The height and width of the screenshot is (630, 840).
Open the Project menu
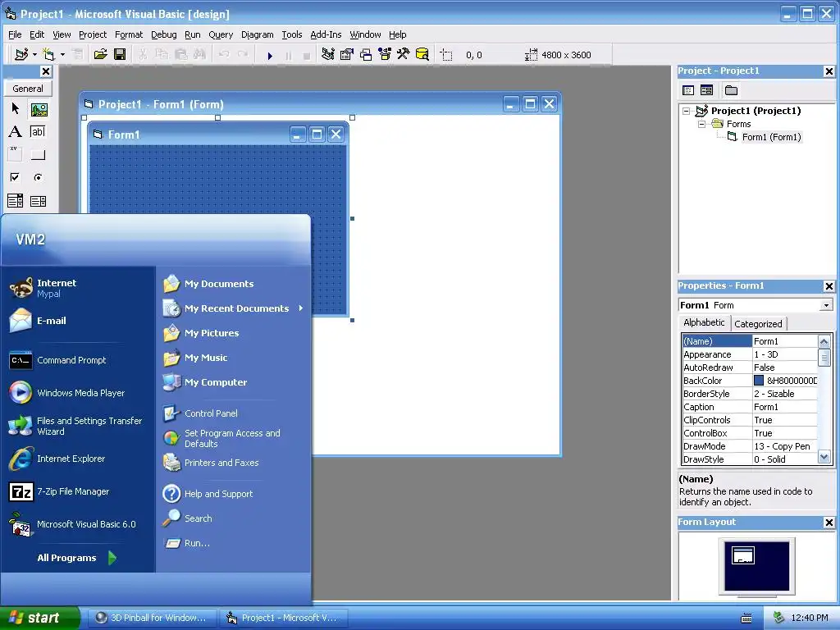point(93,34)
